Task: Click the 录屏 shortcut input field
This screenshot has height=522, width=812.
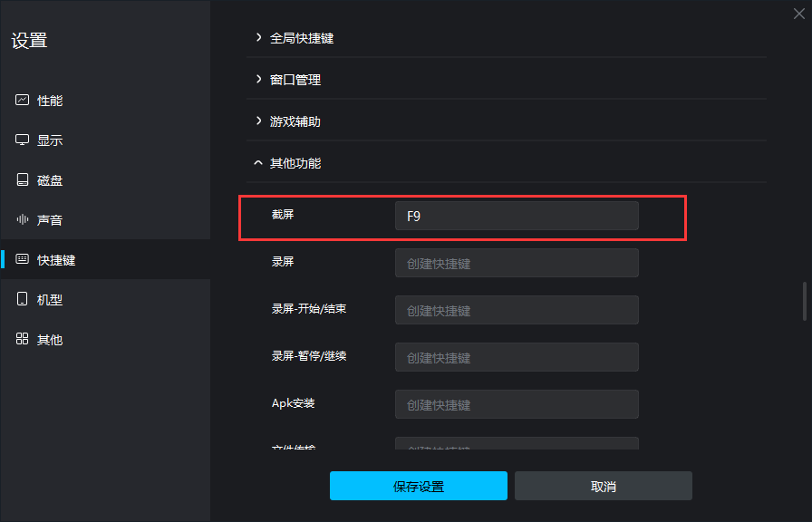Action: (x=517, y=263)
